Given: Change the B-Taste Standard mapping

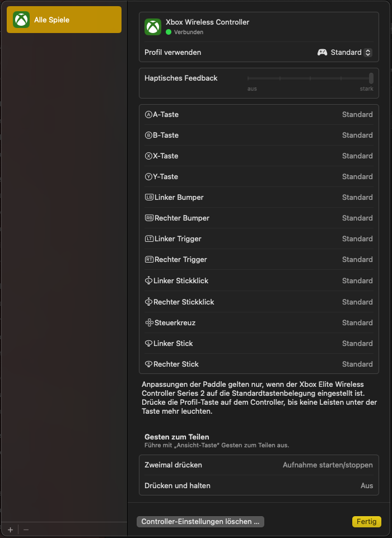Looking at the screenshot, I should [357, 135].
